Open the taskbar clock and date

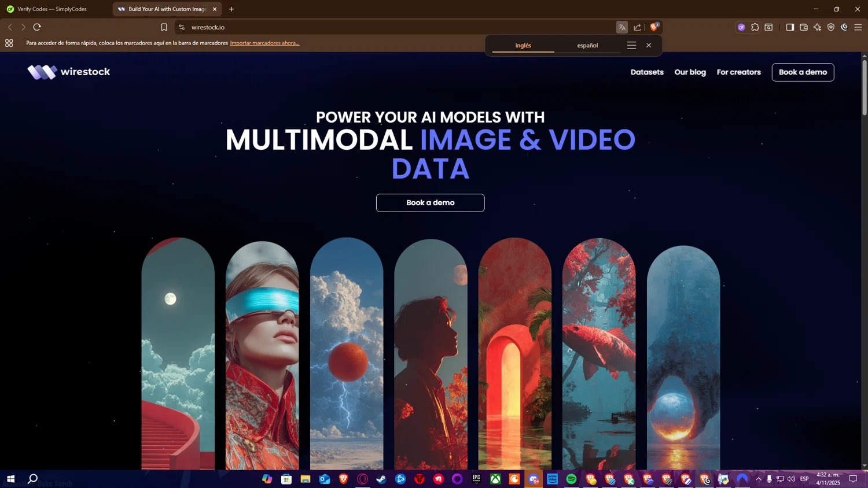[828, 479]
